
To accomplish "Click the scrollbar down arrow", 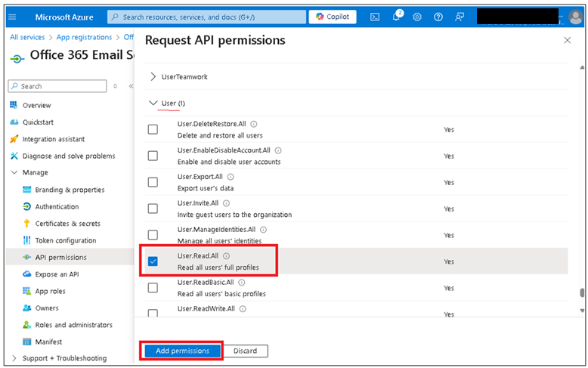I will [582, 311].
